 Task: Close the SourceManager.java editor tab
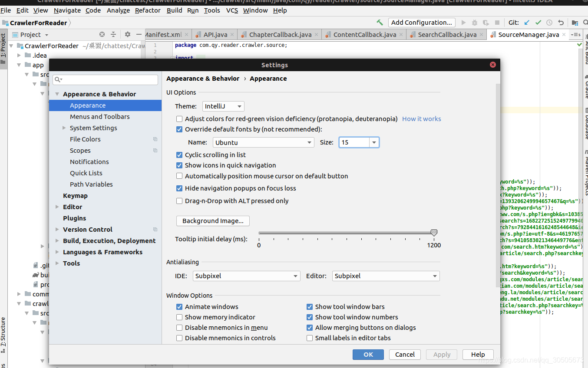[x=564, y=35]
